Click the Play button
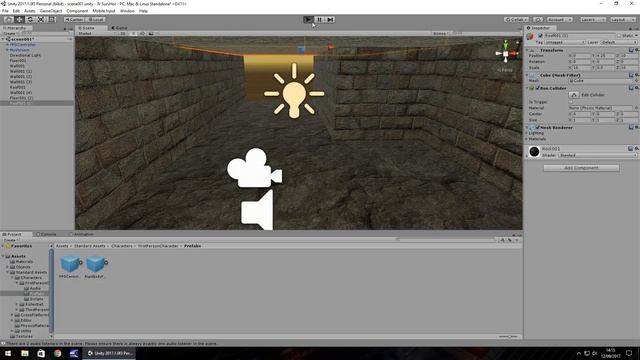Viewport: 640px width, 360px height. click(309, 20)
